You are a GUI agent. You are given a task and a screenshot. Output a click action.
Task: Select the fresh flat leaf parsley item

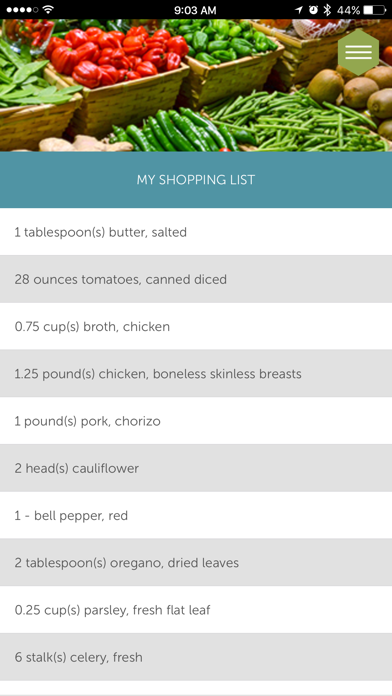[x=196, y=610]
